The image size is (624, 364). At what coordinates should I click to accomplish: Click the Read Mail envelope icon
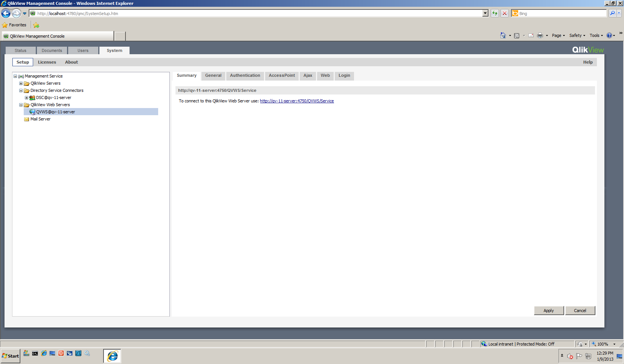coord(531,35)
